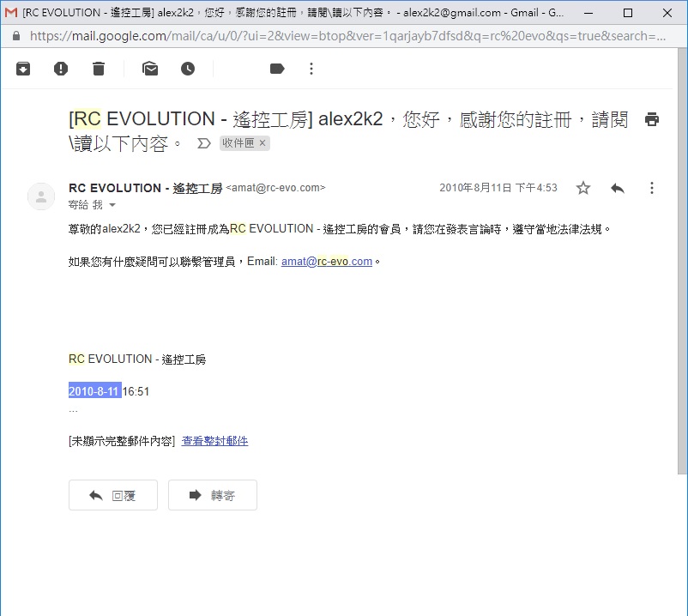
Task: Delete the email with the trash icon
Action: pos(99,69)
